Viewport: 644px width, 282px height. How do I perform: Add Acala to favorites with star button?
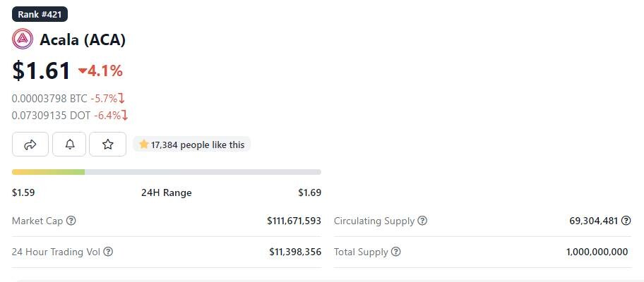point(107,145)
